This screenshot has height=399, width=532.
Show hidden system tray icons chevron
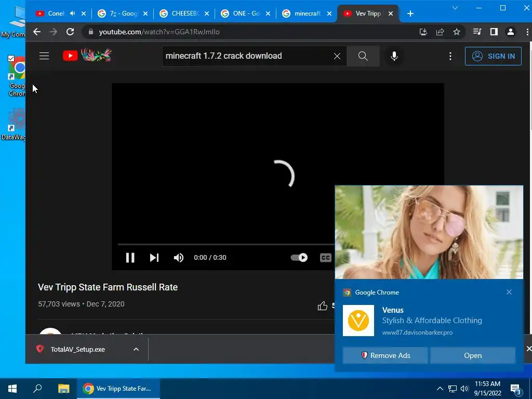click(440, 389)
